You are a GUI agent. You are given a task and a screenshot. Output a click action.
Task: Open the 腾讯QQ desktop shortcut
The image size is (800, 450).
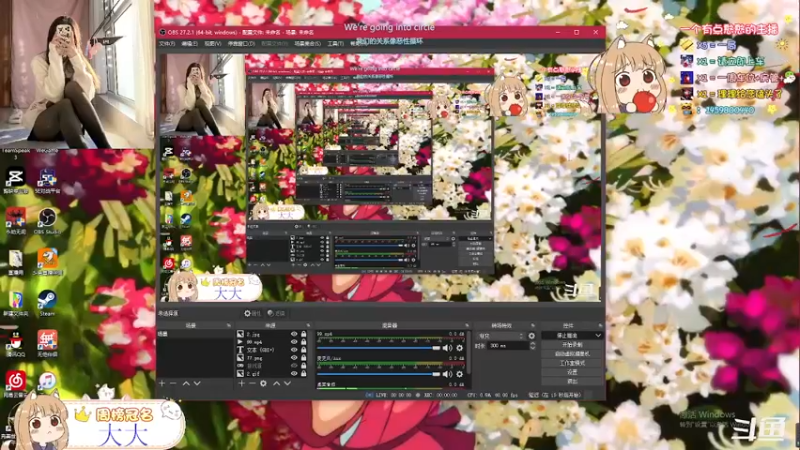15,343
